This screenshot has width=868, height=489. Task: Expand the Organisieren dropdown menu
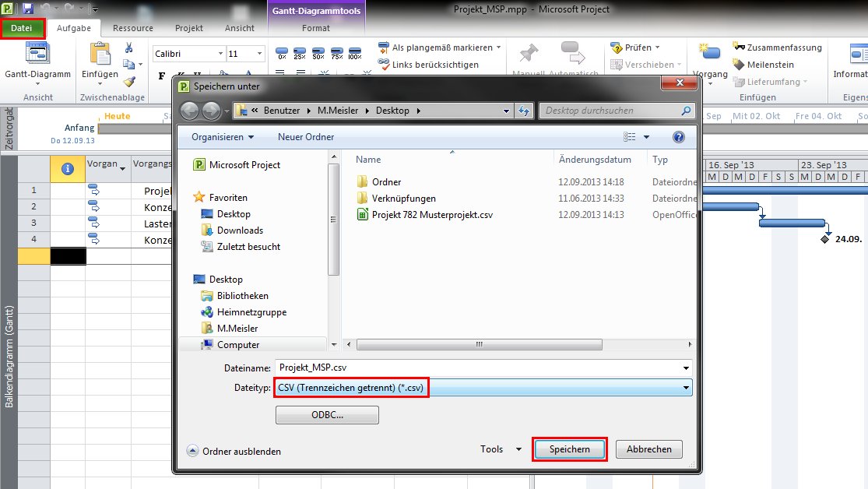click(223, 137)
